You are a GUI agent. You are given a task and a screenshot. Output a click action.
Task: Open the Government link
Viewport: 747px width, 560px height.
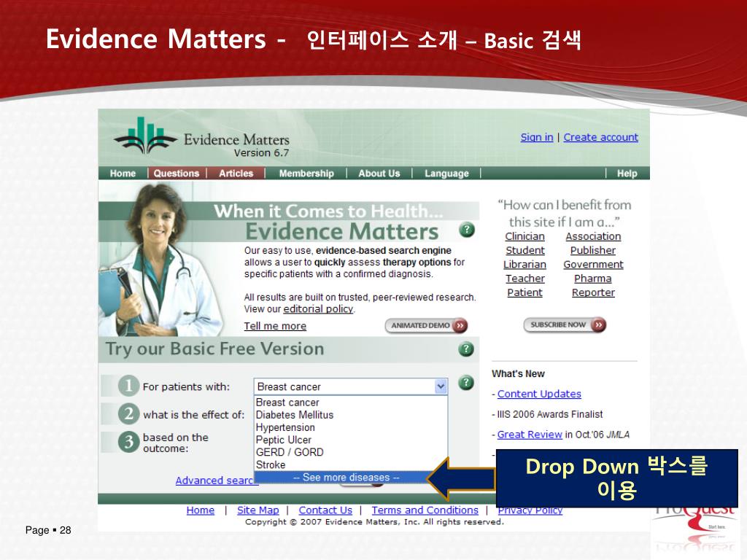pyautogui.click(x=593, y=264)
